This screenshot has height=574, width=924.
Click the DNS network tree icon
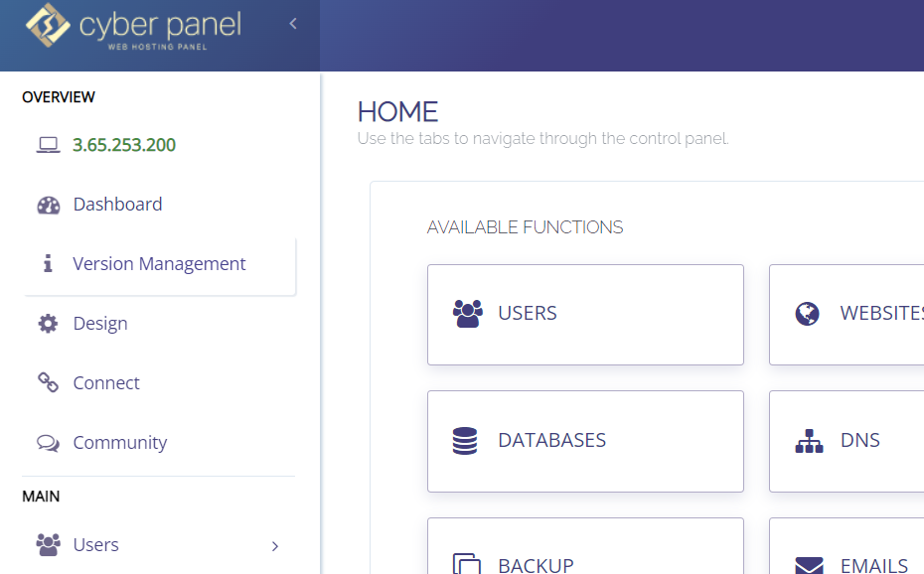[809, 441]
